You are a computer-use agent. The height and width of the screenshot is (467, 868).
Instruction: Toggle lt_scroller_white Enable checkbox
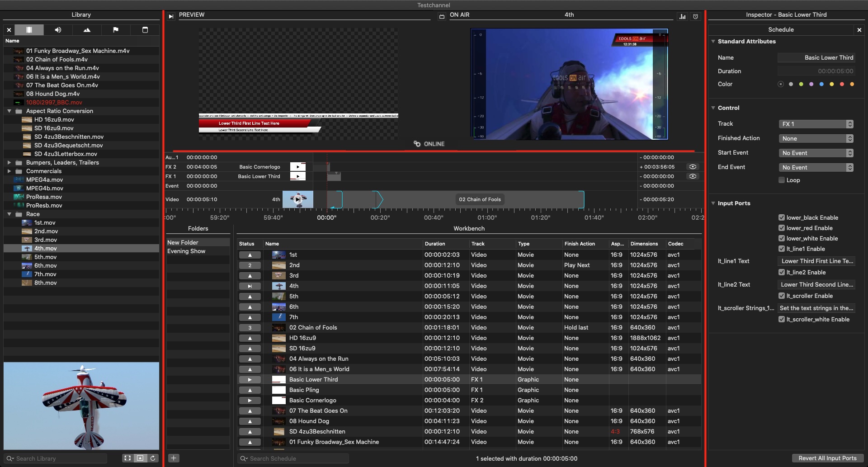[x=781, y=319]
